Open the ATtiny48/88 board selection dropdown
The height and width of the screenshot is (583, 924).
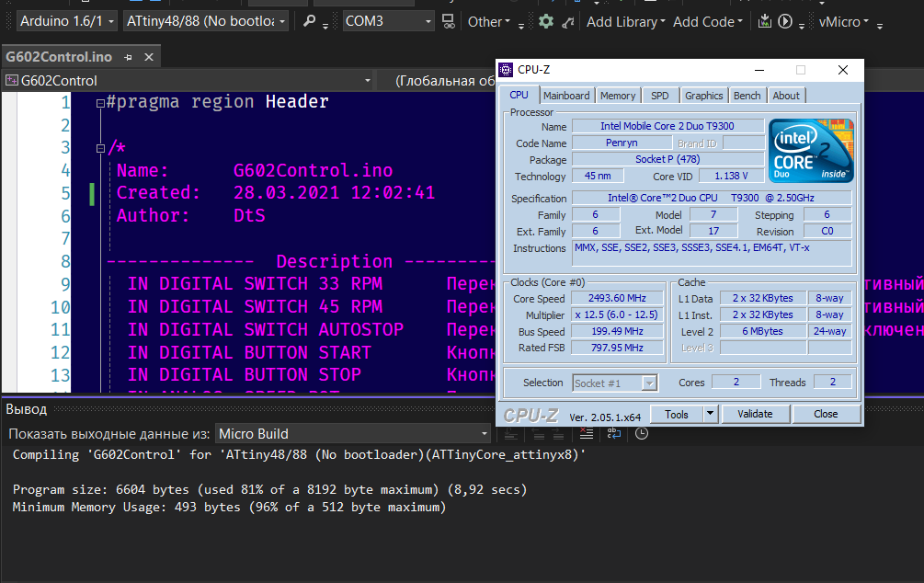(x=206, y=21)
